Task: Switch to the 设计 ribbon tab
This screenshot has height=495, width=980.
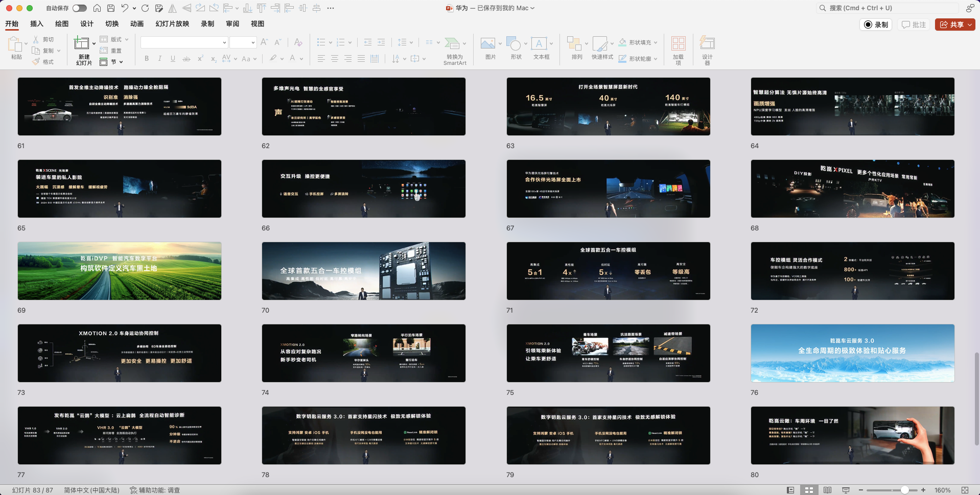Action: coord(87,23)
